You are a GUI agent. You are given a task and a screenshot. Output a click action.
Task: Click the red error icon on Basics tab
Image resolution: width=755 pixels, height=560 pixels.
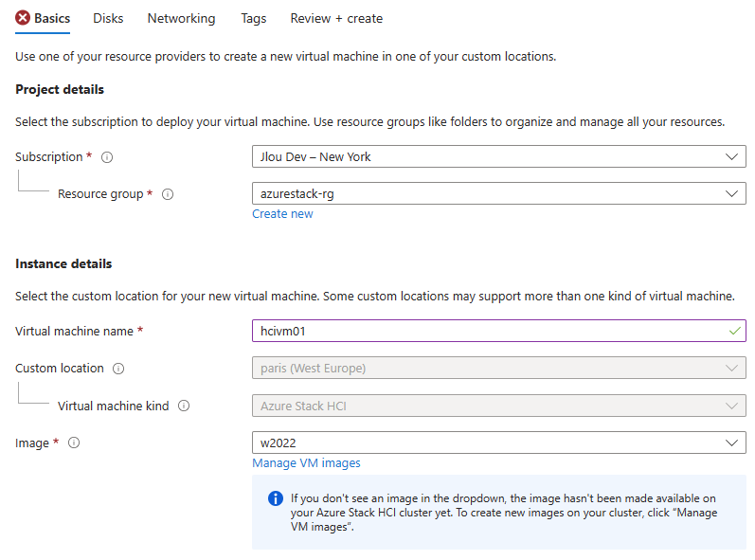point(23,18)
